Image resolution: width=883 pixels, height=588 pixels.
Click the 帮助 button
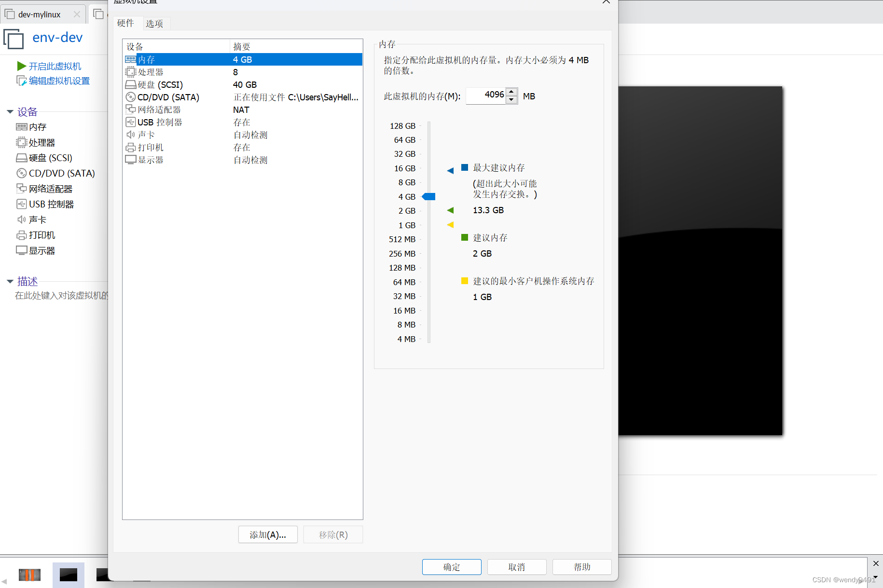582,567
